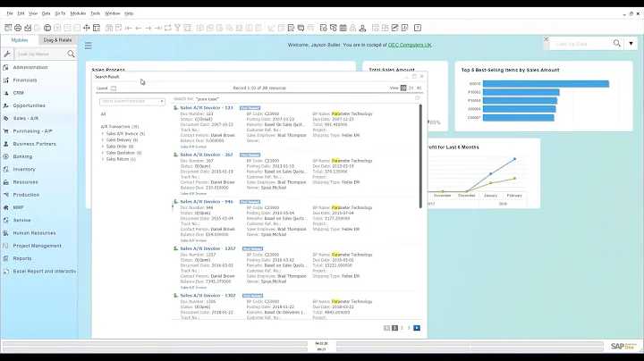Click the favorite star in Search Result
Screen dimensions: 644x361
[x=418, y=97]
